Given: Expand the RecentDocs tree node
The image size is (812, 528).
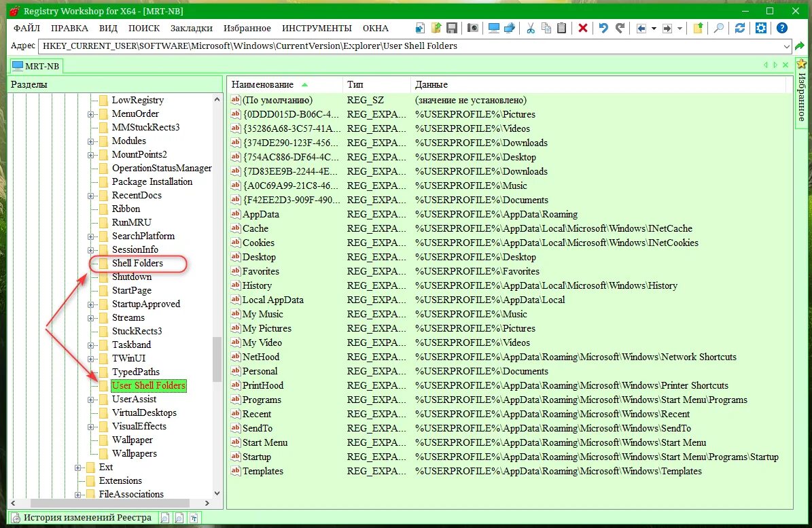Looking at the screenshot, I should 90,196.
